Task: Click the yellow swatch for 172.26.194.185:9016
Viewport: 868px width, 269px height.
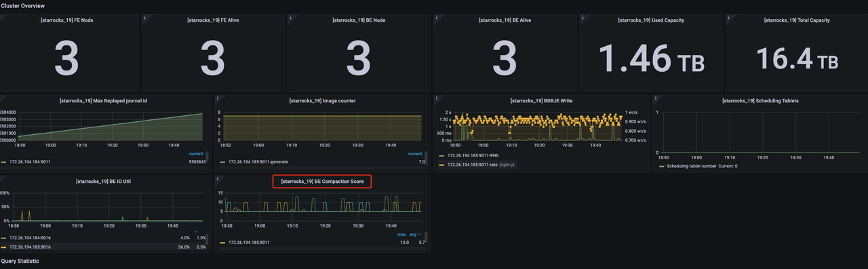Action: tap(3, 247)
